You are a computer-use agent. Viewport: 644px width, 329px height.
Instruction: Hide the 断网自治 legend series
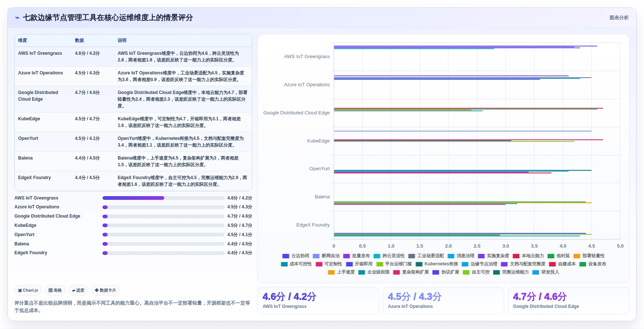pyautogui.click(x=326, y=256)
